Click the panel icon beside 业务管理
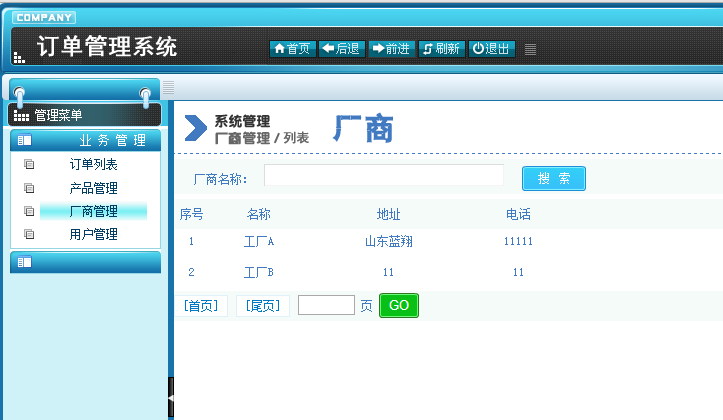 pos(24,140)
